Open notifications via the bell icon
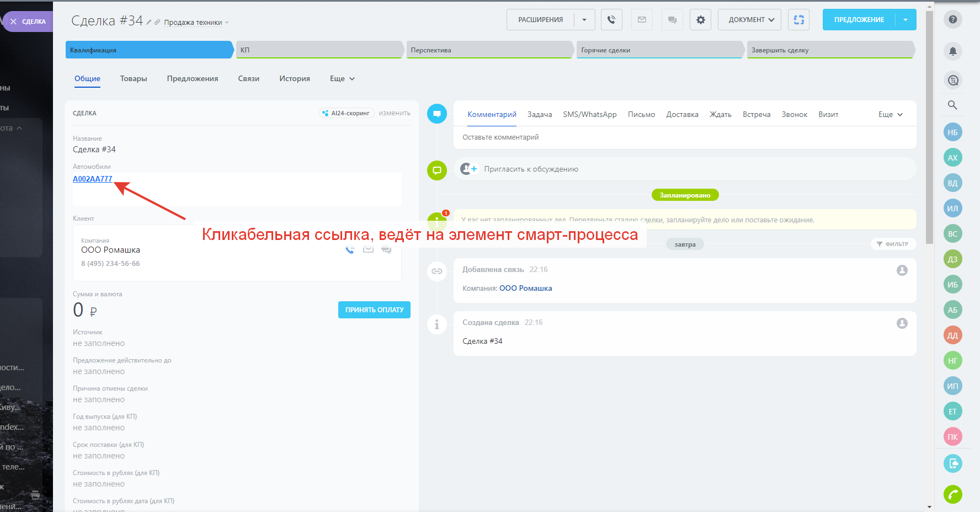Image resolution: width=980 pixels, height=512 pixels. point(952,51)
